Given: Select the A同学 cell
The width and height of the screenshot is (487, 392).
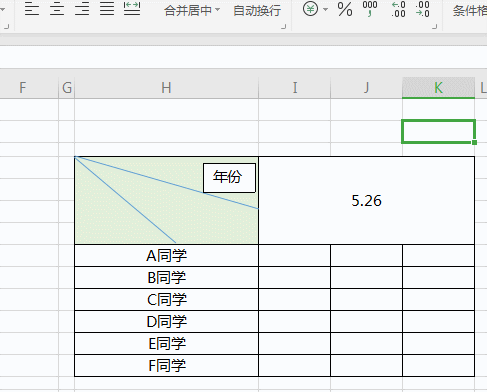Looking at the screenshot, I should (166, 256).
